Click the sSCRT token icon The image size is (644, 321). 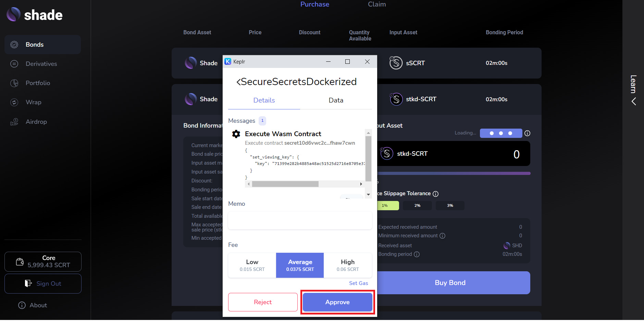396,63
